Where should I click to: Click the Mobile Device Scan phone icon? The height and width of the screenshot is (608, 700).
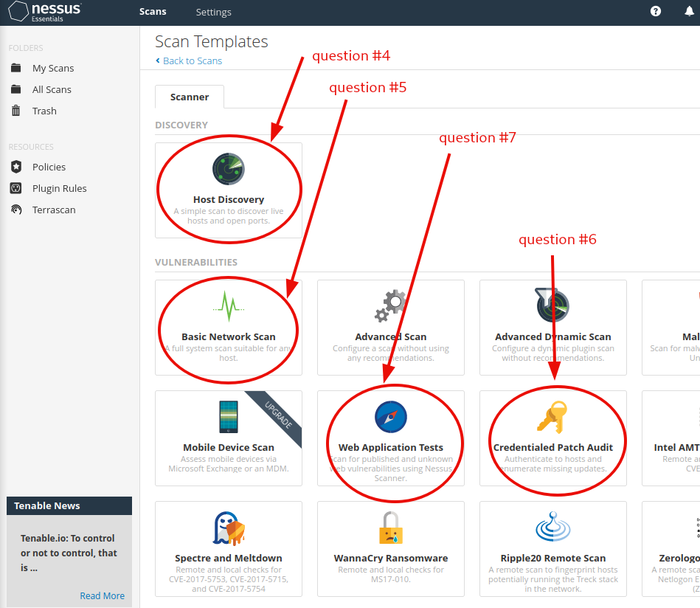click(x=228, y=417)
